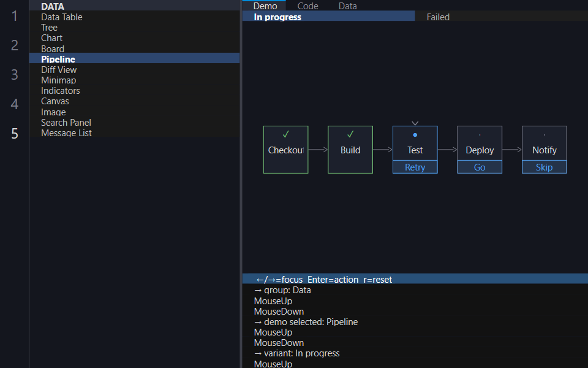Retry the Test stage
588x368 pixels.
click(x=415, y=167)
